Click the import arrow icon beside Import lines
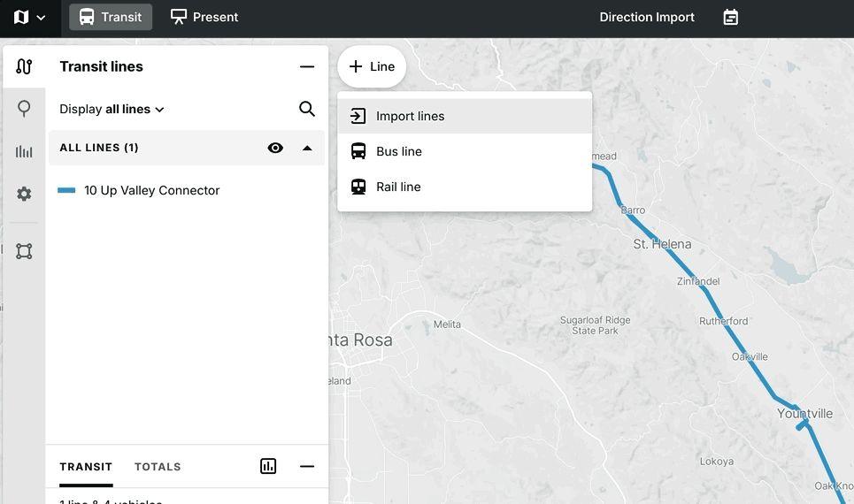 click(358, 116)
